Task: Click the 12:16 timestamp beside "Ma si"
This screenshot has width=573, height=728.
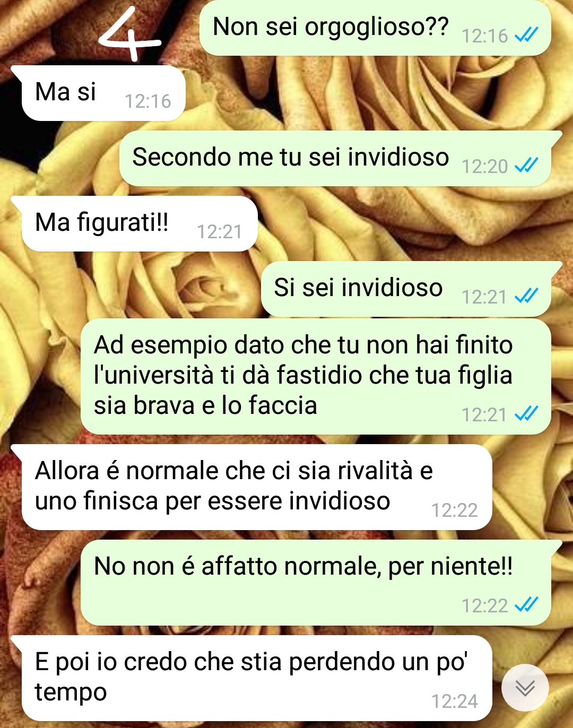Action: tap(147, 101)
